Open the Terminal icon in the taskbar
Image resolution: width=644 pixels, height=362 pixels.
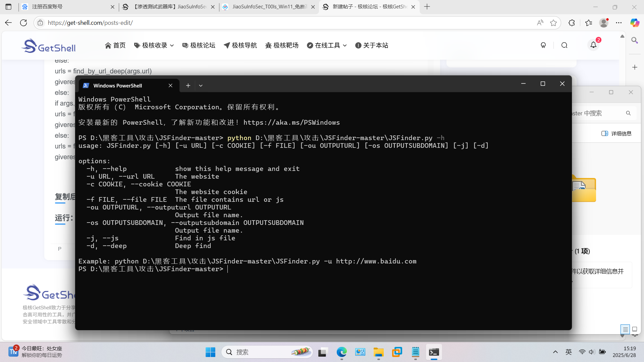[x=434, y=352]
